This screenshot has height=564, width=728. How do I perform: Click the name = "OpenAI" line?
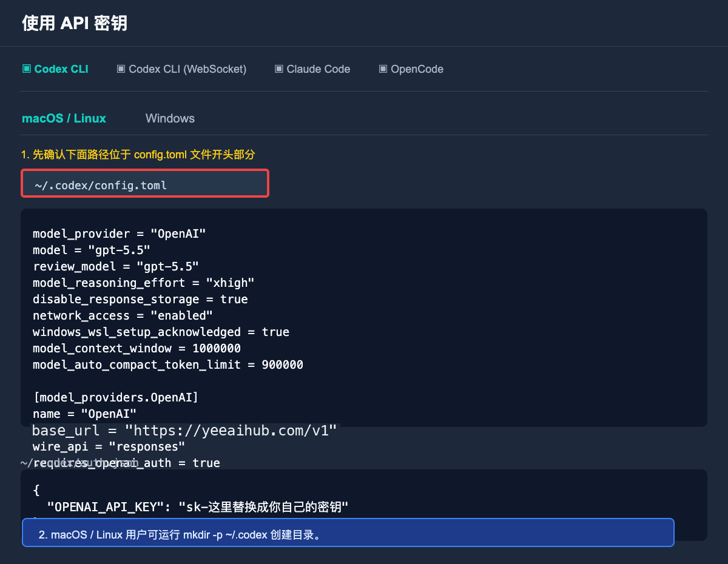[x=85, y=414]
